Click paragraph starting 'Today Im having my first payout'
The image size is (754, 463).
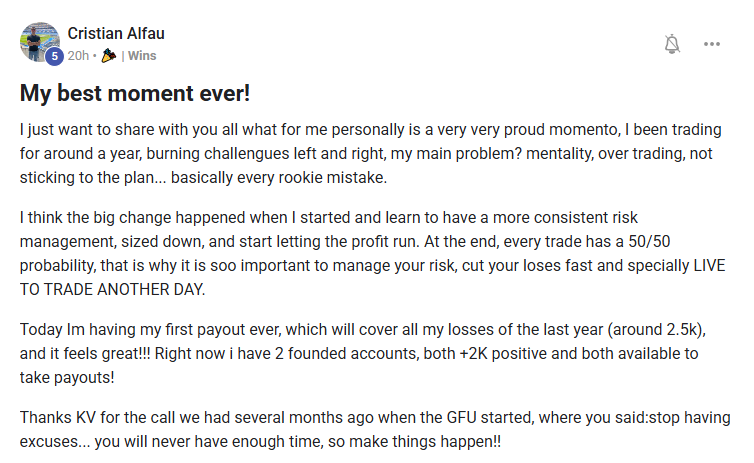[x=363, y=353]
